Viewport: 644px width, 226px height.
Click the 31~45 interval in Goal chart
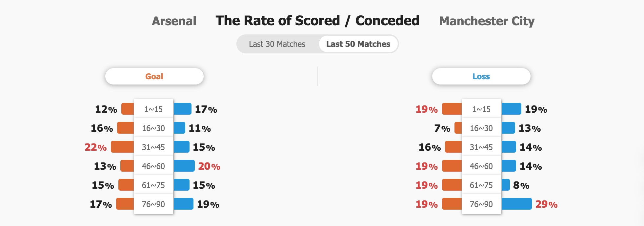153,147
